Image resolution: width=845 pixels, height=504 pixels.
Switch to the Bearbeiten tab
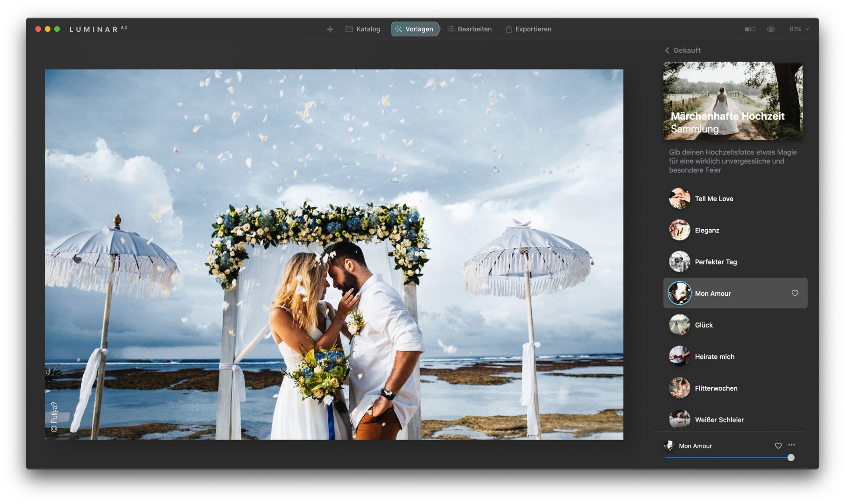[469, 29]
